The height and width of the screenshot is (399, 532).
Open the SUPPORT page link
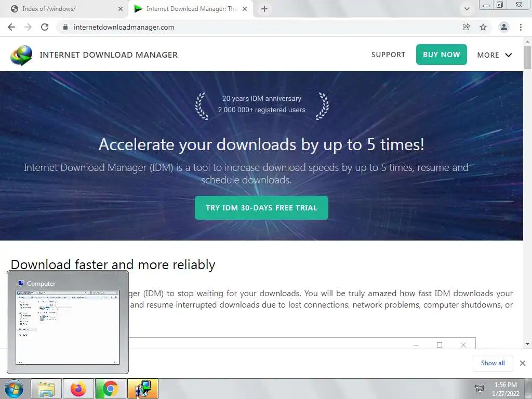tap(388, 55)
